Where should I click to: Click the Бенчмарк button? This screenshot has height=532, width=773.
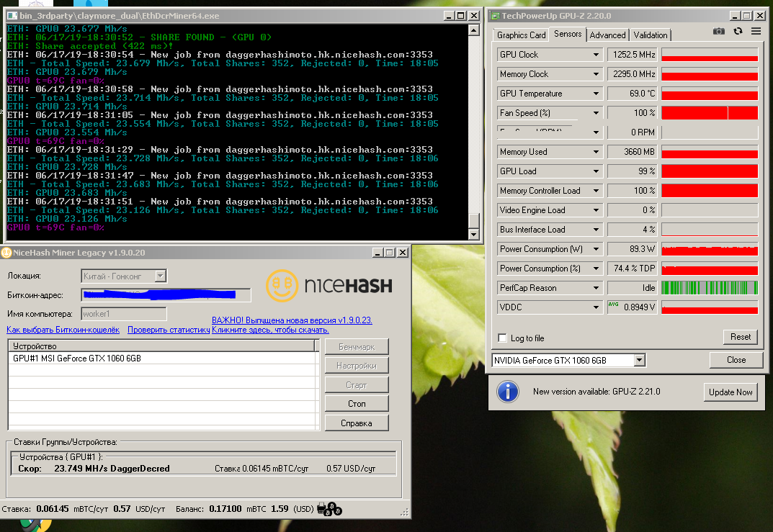pos(357,347)
